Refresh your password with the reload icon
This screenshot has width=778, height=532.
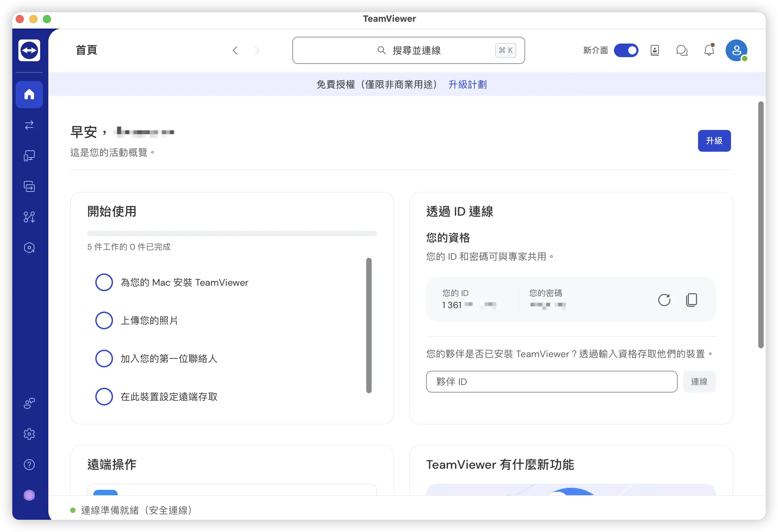[x=664, y=300]
